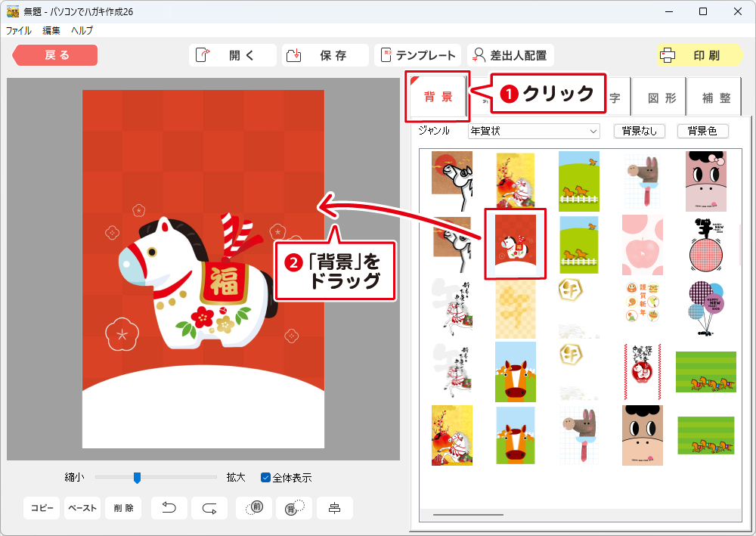This screenshot has height=536, width=756.
Task: Send object to back (背) icon
Action: pyautogui.click(x=294, y=508)
